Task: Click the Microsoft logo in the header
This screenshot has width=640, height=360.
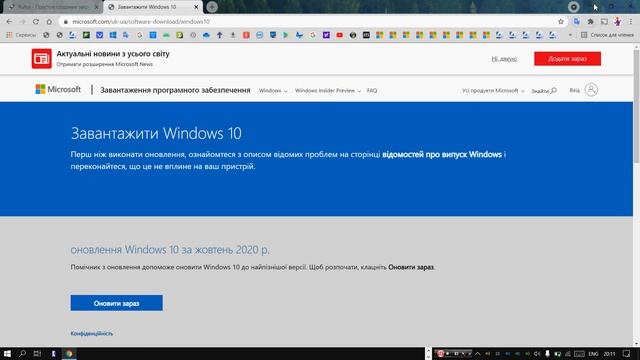Action: click(58, 89)
